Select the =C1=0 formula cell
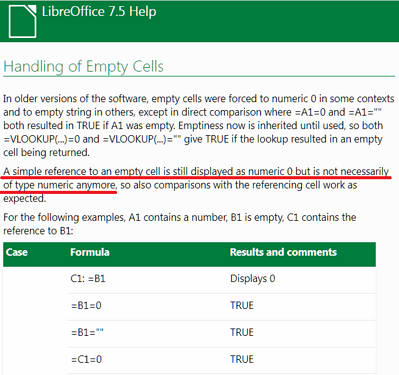Screen dimensions: 399x375 click(86, 359)
